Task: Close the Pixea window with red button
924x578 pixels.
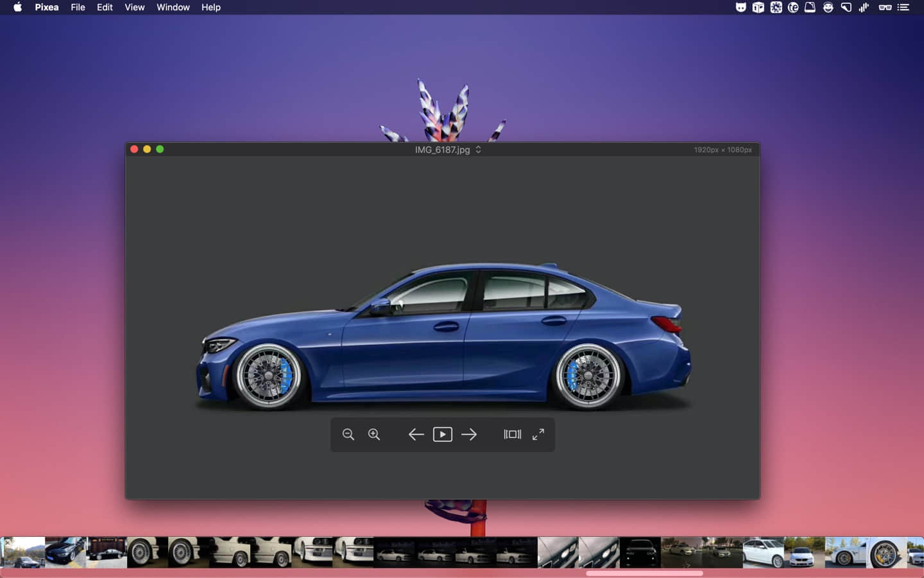Action: [x=134, y=149]
